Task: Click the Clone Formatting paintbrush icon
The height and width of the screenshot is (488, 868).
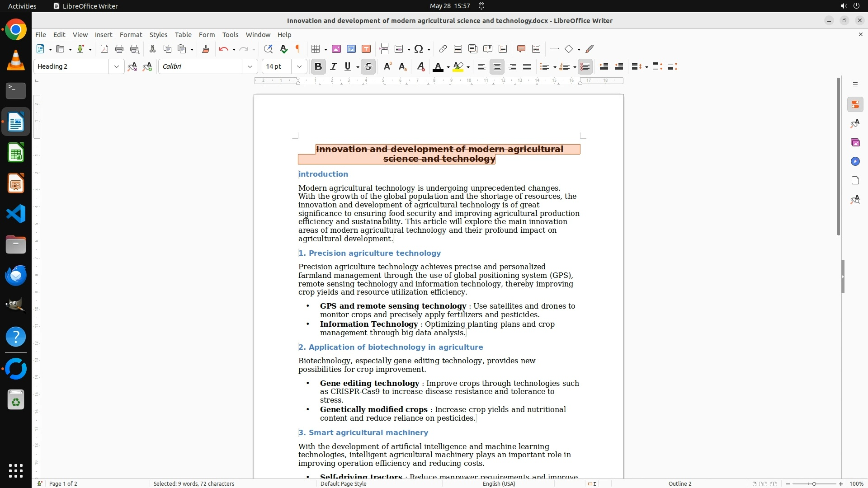Action: pyautogui.click(x=206, y=49)
